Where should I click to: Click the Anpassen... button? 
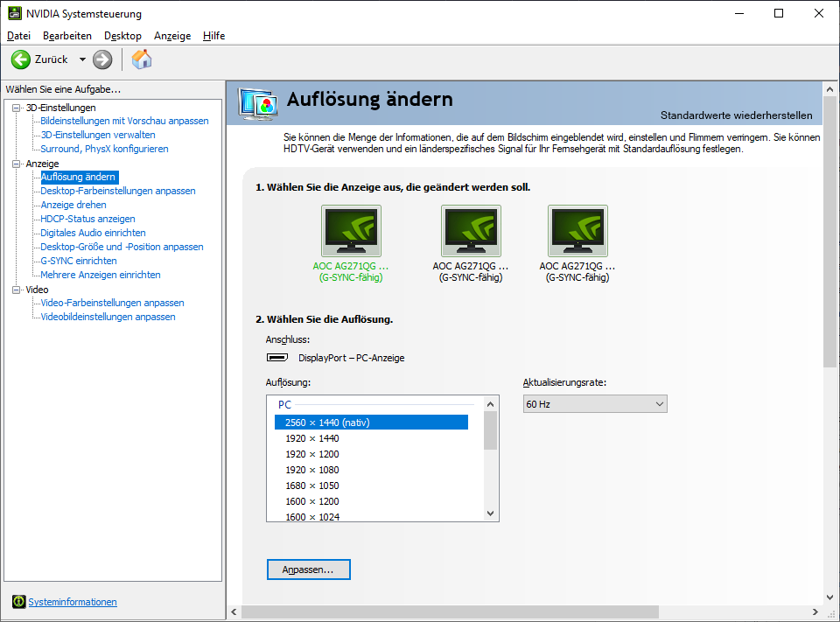coord(309,570)
